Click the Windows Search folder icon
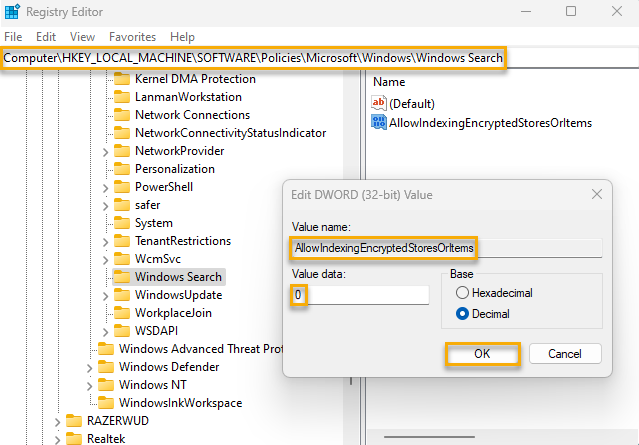 pyautogui.click(x=122, y=277)
